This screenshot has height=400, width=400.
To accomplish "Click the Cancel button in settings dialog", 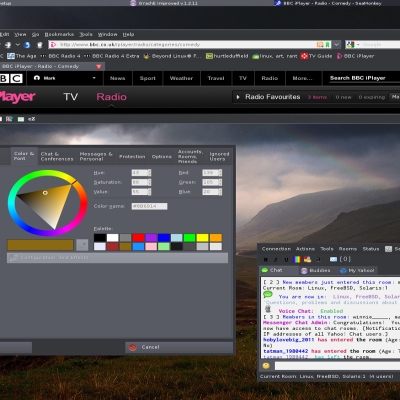I will pos(179,347).
